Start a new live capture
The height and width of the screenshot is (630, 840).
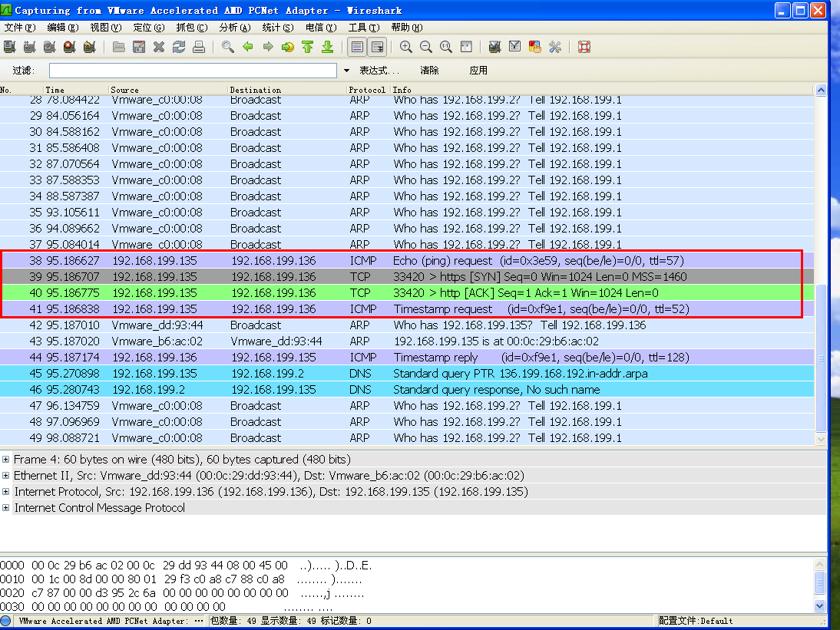(49, 47)
